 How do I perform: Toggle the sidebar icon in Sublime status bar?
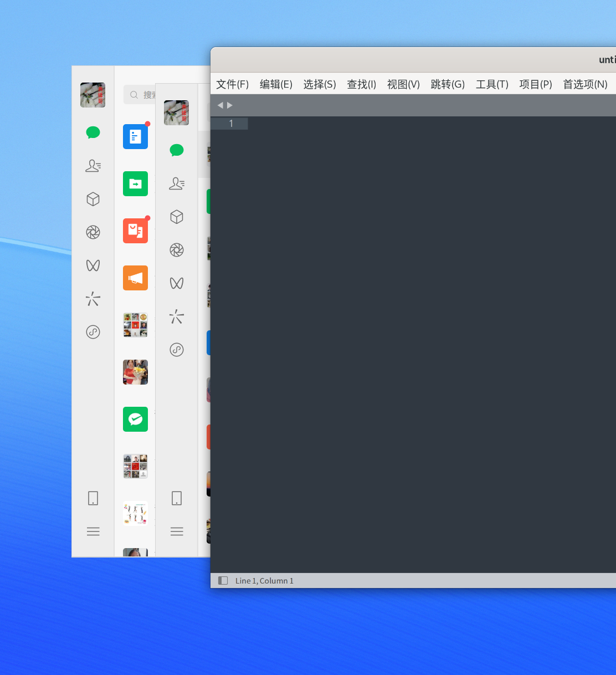(223, 580)
